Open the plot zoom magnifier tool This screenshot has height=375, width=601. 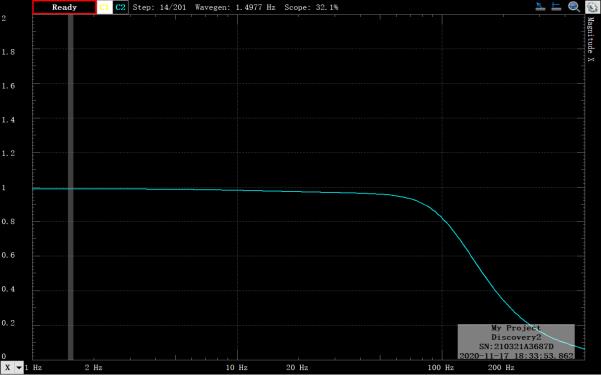(x=574, y=7)
